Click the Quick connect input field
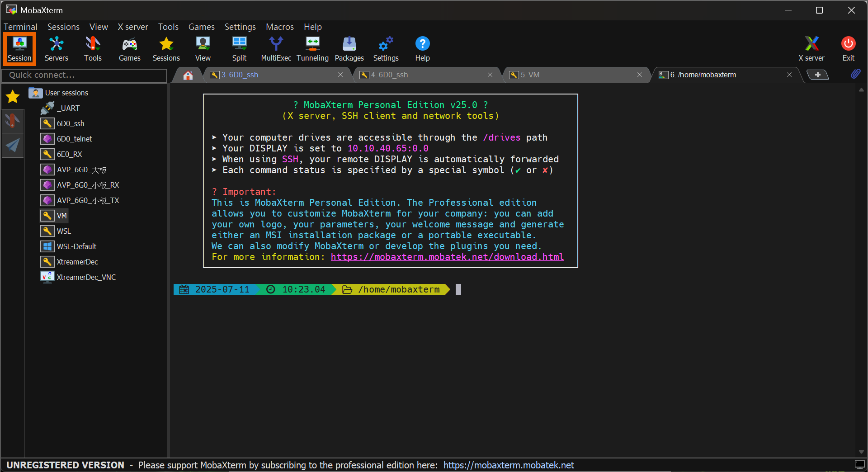The height and width of the screenshot is (472, 868). [x=84, y=75]
